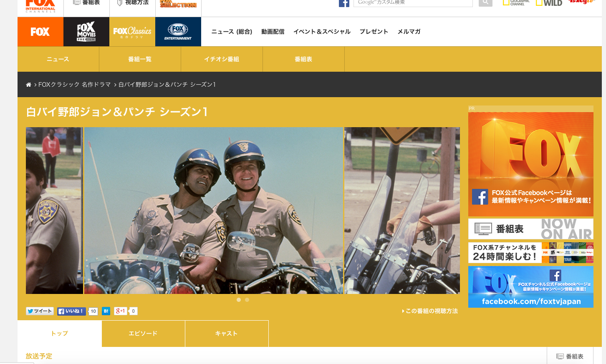The height and width of the screenshot is (364, 606).
Task: Select the FOX Movies Premium channel tile
Action: click(86, 32)
